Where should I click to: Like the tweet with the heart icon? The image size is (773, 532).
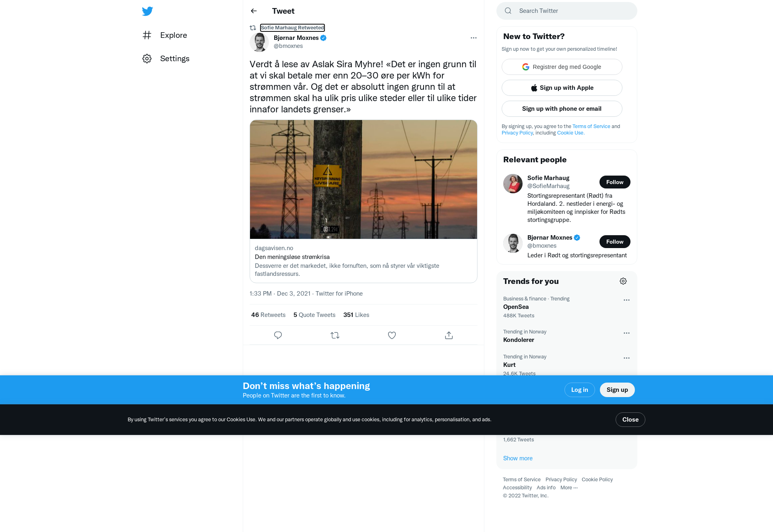[x=392, y=335]
